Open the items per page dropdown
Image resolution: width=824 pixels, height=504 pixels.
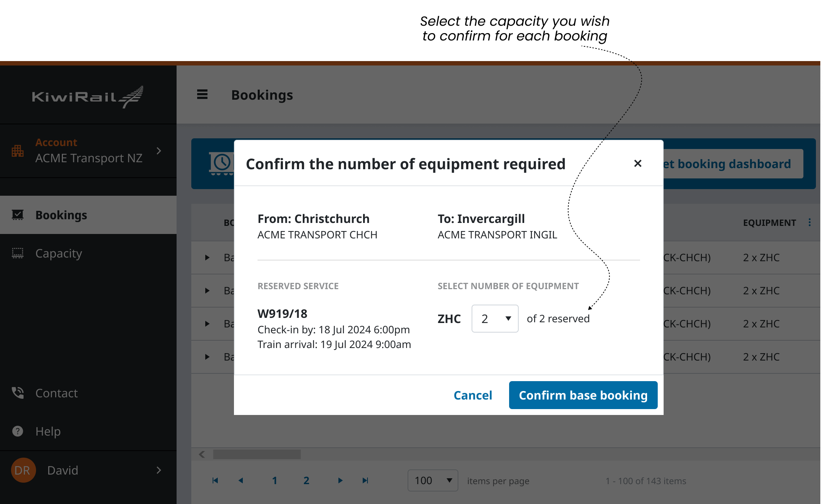pos(433,480)
